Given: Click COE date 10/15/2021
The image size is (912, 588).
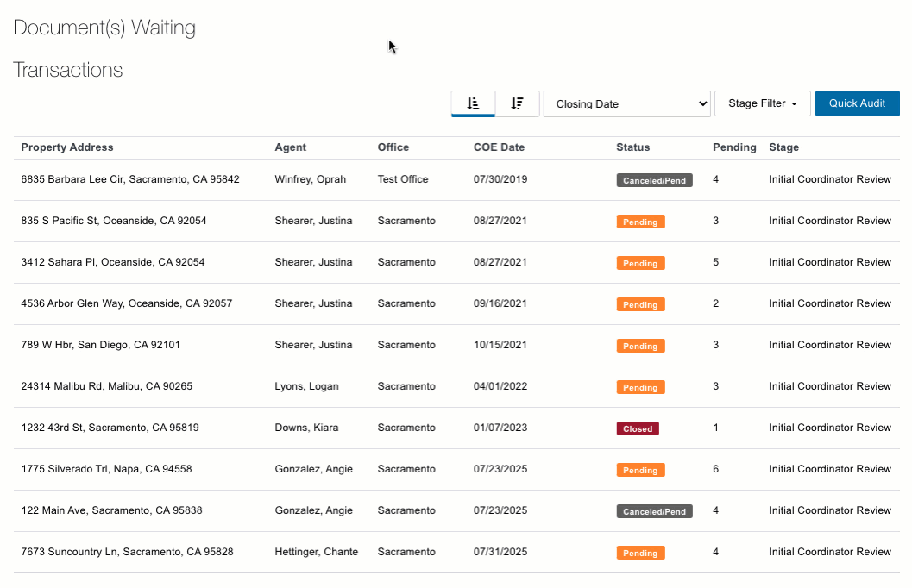Looking at the screenshot, I should (x=500, y=345).
